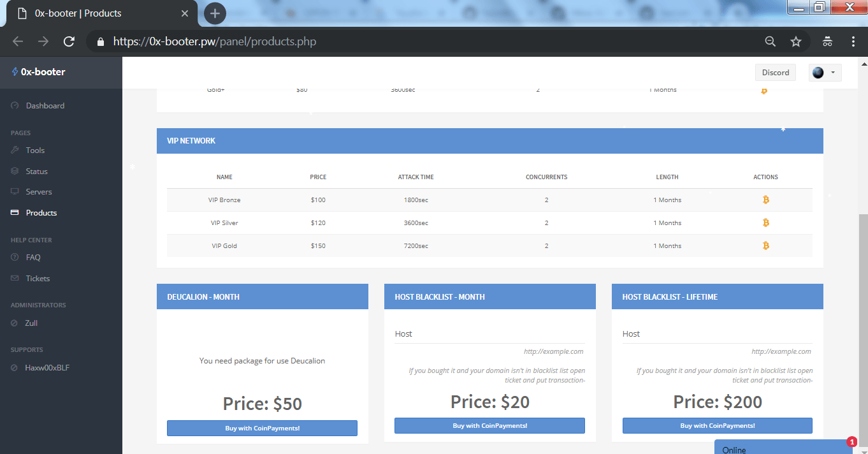This screenshot has height=454, width=868.
Task: Open the Dashboard page from sidebar
Action: click(x=45, y=106)
